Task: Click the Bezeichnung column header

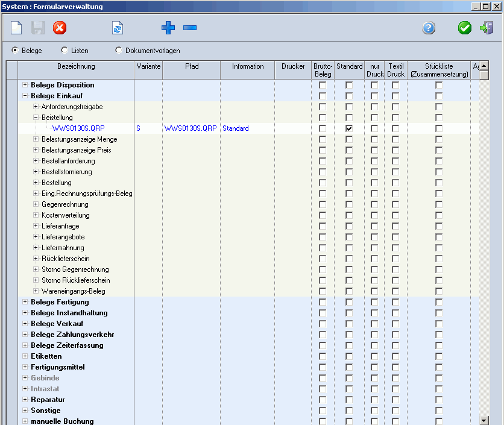Action: [76, 67]
